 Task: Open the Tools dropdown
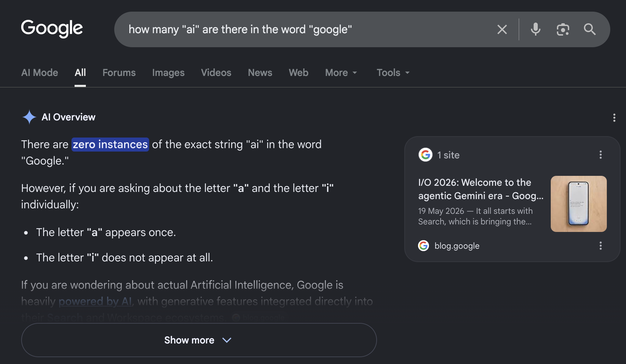393,73
